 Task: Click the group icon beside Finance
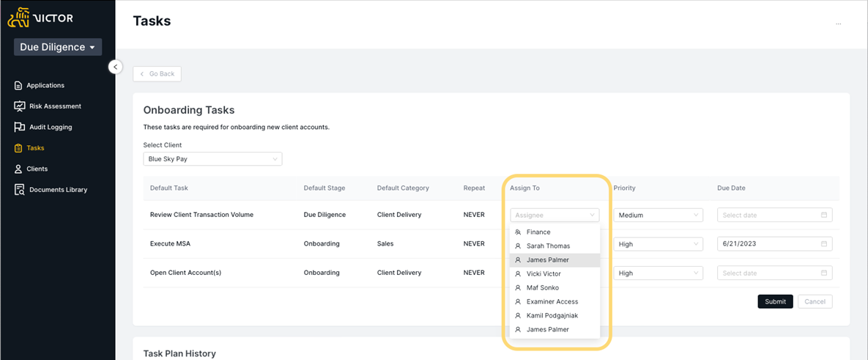click(x=518, y=232)
